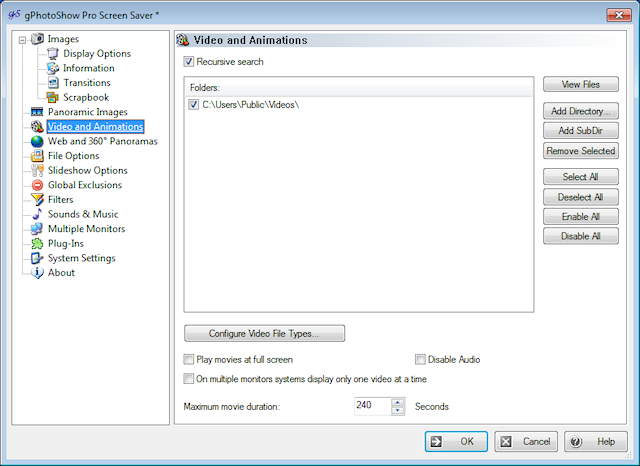
Task: Open the Display Options page
Action: pos(97,53)
